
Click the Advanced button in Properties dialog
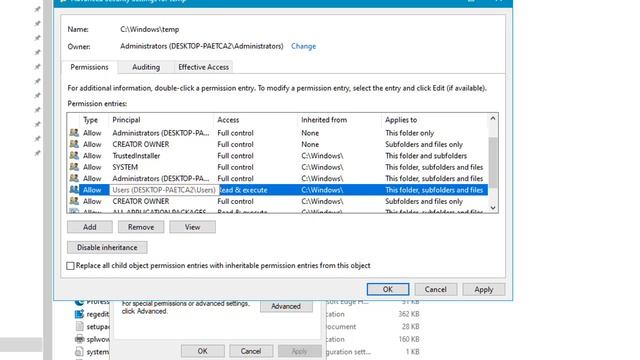tap(286, 306)
